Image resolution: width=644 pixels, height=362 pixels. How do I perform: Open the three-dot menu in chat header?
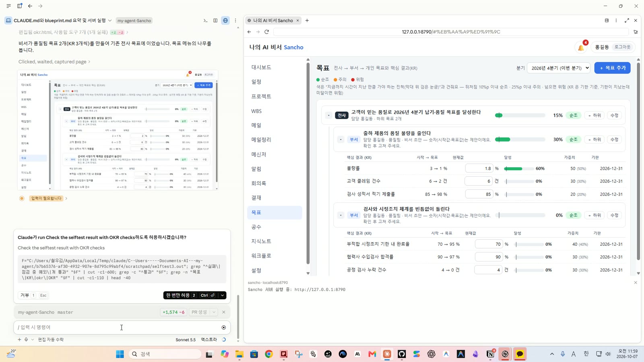pos(235,21)
